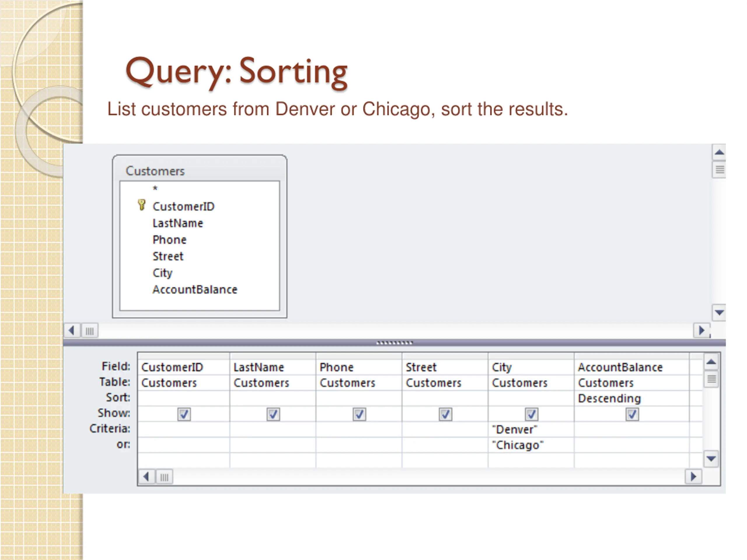Image resolution: width=747 pixels, height=560 pixels.
Task: Click the Criteria cell under LastName
Action: coord(273,429)
